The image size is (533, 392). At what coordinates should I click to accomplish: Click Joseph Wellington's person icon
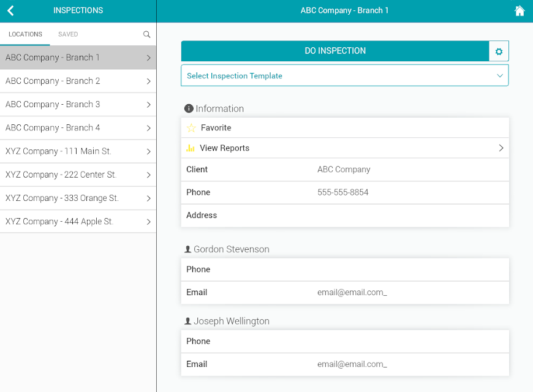187,321
